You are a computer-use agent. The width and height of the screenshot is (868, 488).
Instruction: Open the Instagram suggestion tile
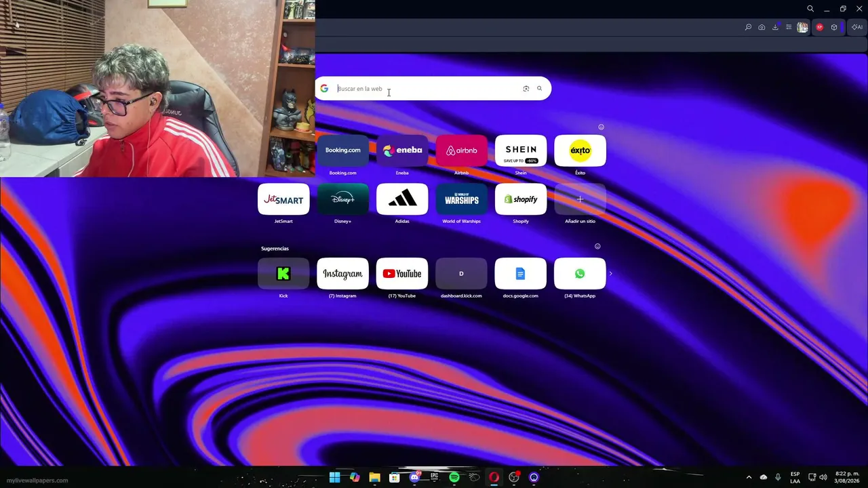[x=342, y=274]
